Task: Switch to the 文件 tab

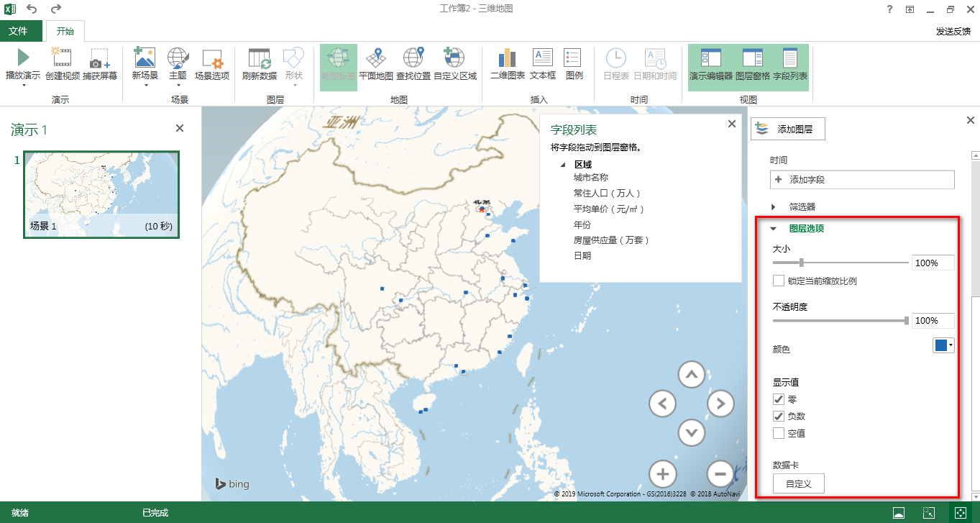Action: [x=22, y=31]
